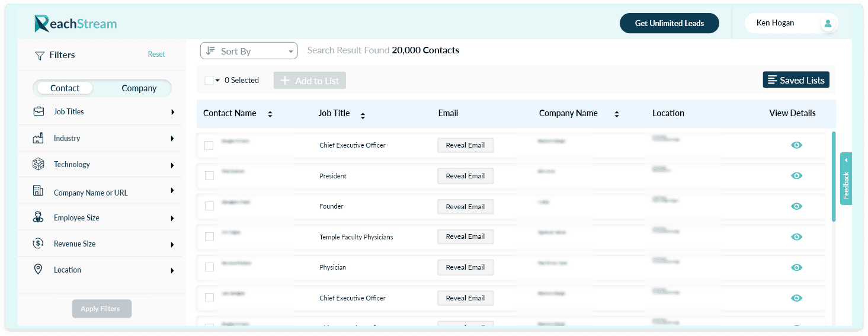This screenshot has width=868, height=336.
Task: Switch to the Contact tab
Action: (65, 88)
